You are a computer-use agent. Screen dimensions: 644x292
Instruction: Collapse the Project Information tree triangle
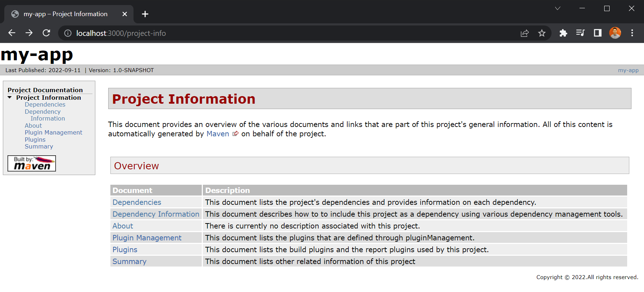pyautogui.click(x=10, y=98)
